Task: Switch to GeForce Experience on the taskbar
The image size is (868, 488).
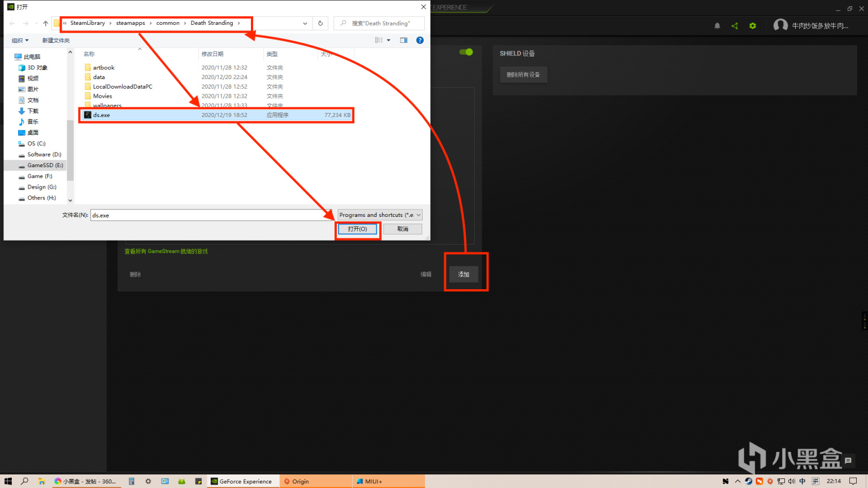Action: tap(242, 481)
